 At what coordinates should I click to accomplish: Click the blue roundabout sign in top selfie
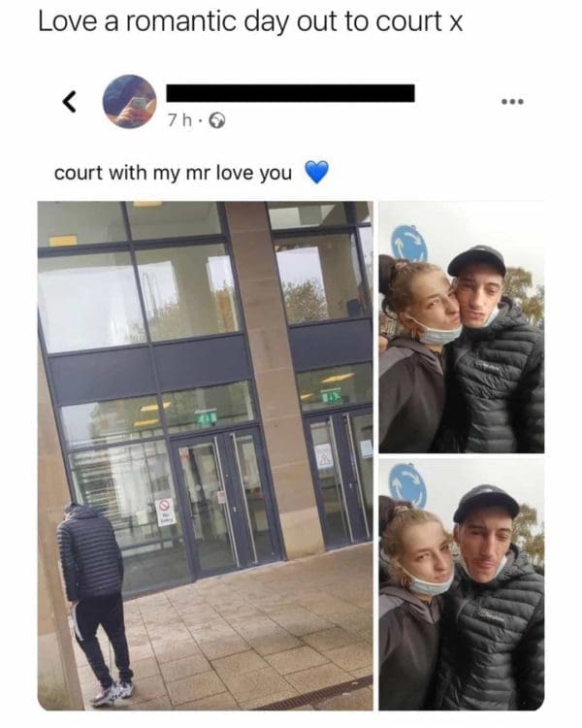coord(409,244)
